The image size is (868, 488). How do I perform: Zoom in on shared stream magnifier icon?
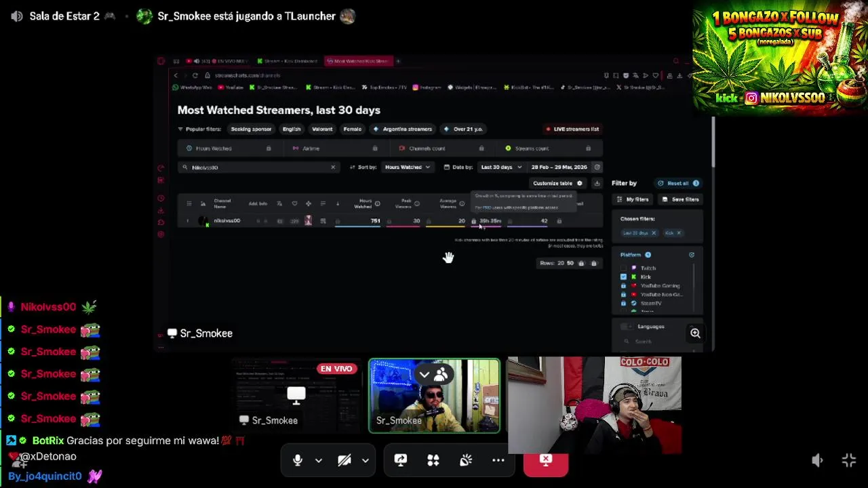pos(695,333)
